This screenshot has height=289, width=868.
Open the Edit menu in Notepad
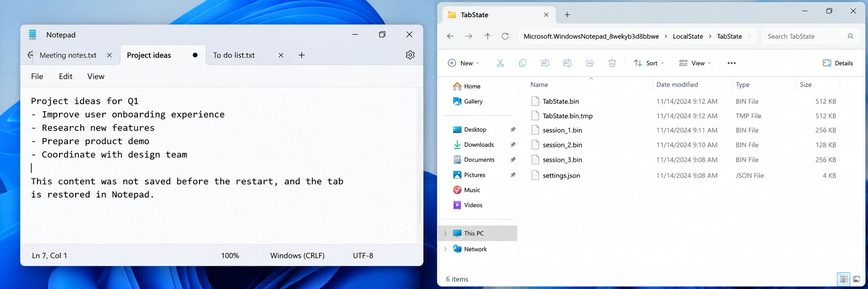tap(66, 76)
